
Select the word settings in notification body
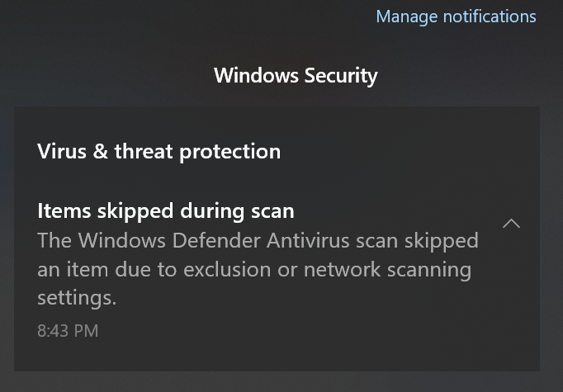[77, 298]
